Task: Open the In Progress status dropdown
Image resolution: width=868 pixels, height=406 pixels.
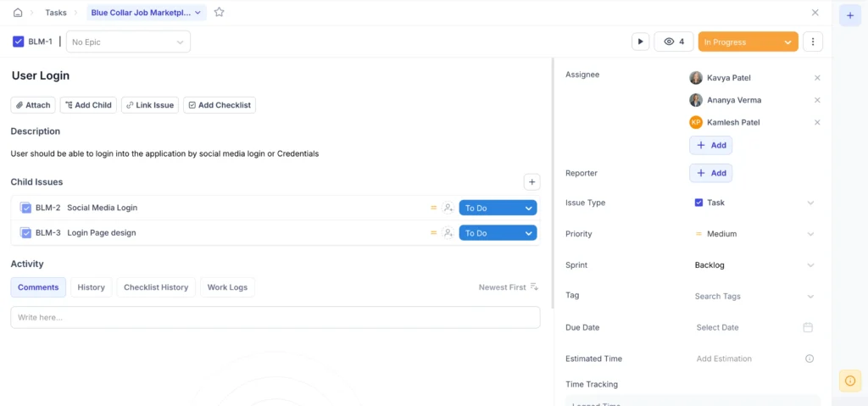Action: (748, 42)
